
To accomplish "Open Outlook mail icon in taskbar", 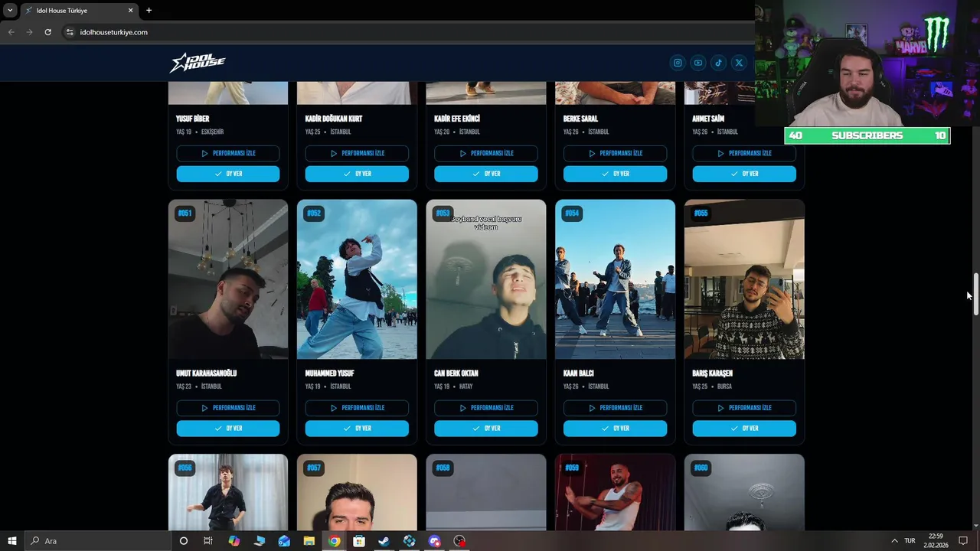I will tap(284, 541).
